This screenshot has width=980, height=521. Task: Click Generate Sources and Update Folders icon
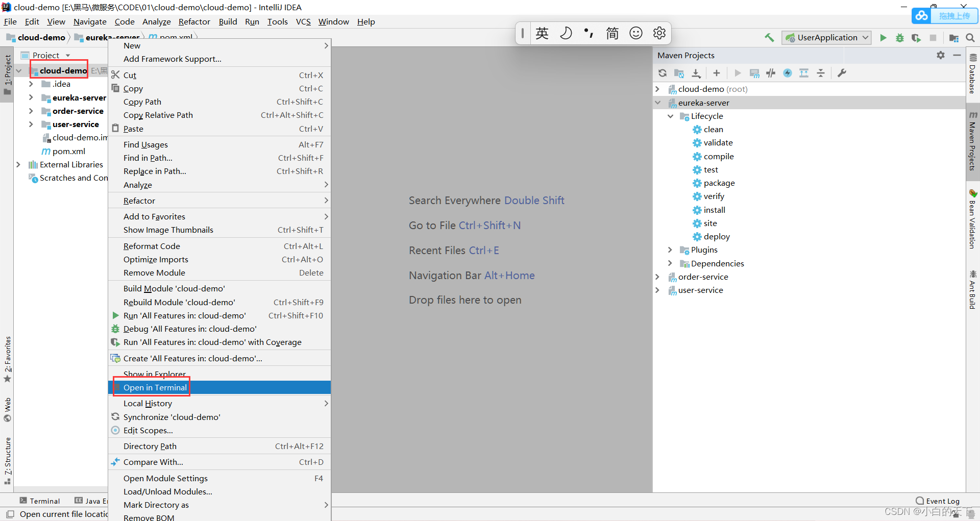point(679,73)
